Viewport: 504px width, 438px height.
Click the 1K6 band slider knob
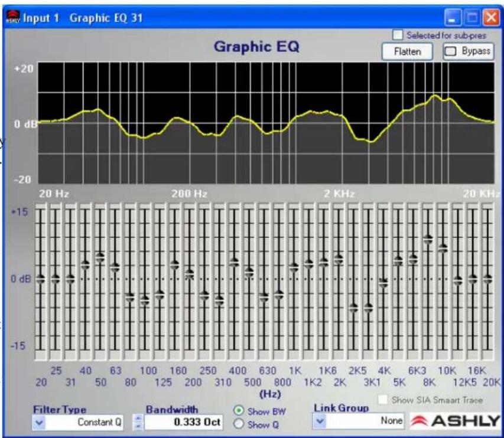click(x=324, y=262)
